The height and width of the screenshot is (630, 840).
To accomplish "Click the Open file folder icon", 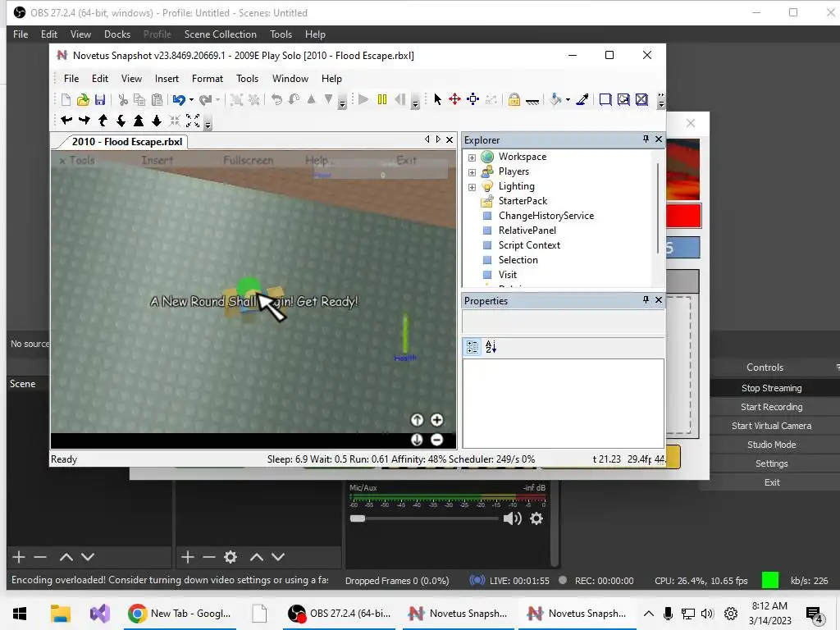I will 83,99.
